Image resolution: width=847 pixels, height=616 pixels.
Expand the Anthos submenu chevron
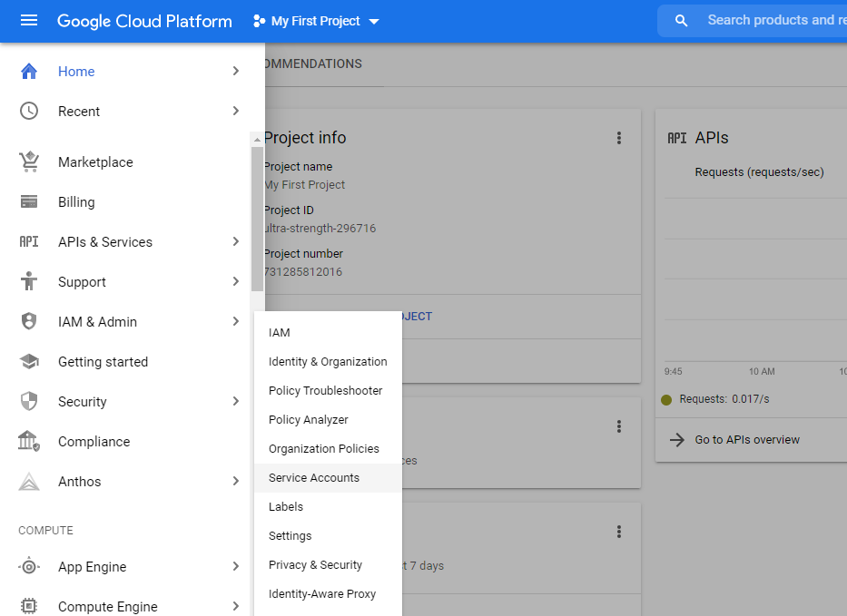[x=235, y=481]
